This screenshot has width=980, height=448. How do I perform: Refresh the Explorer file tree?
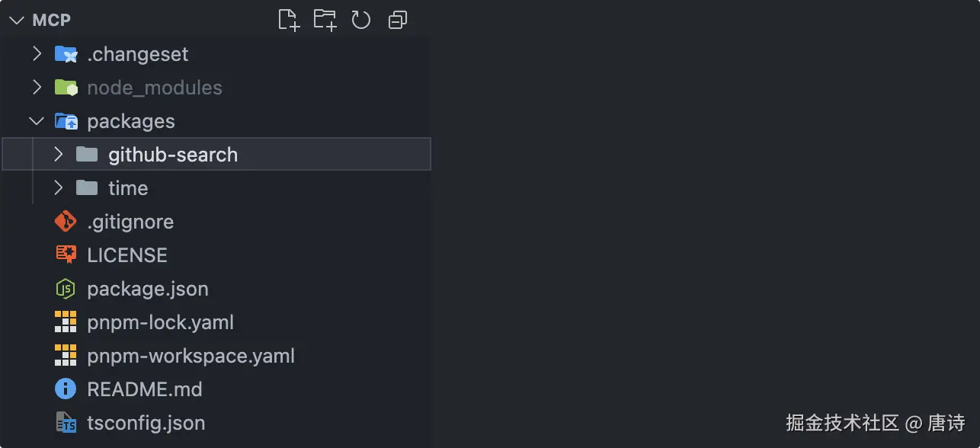tap(361, 20)
